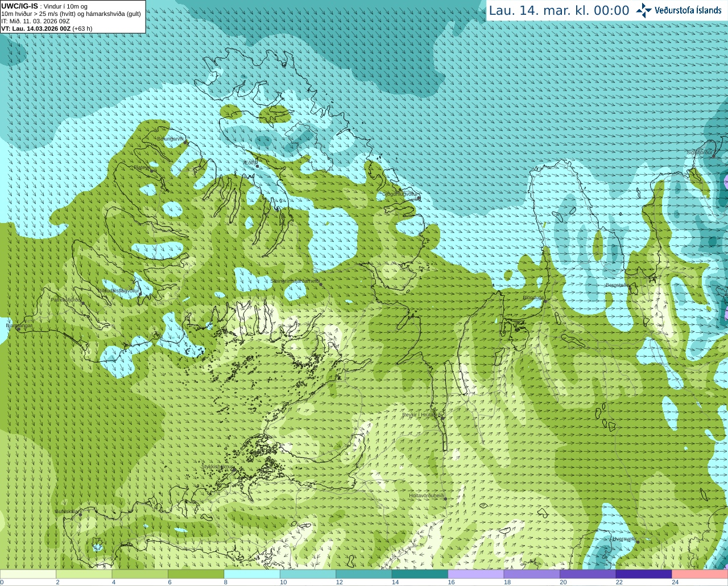The width and height of the screenshot is (728, 586).
Task: Click the '22' value on the legend scale
Action: 619,582
